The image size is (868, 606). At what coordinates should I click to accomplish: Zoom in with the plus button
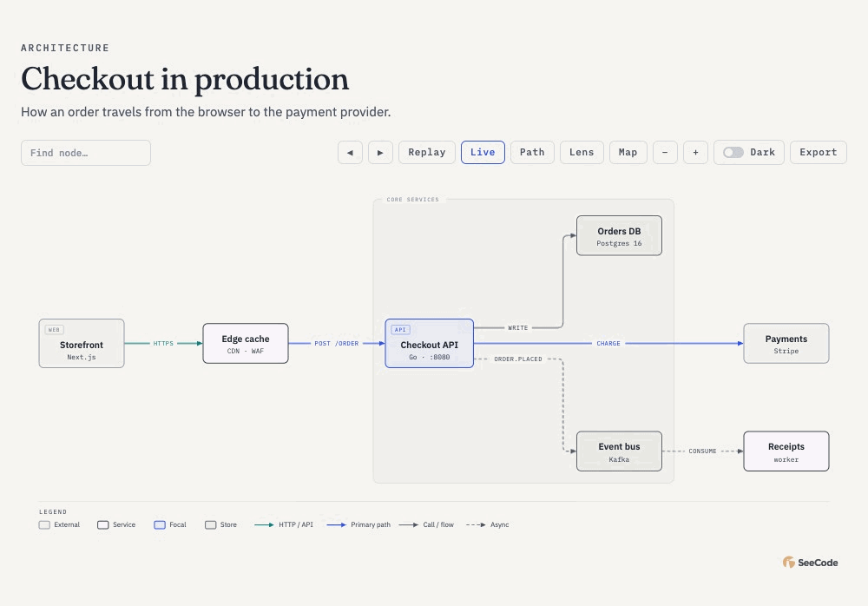point(695,152)
